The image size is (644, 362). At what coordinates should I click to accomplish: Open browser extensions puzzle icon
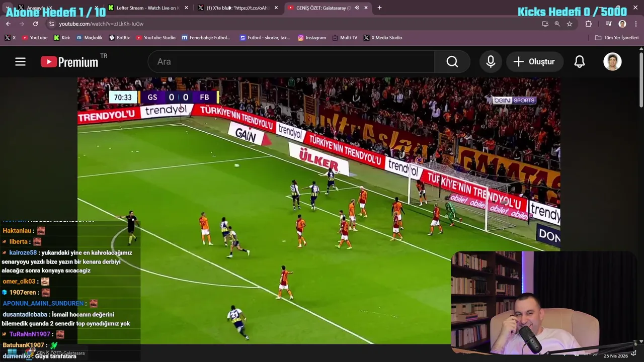589,24
